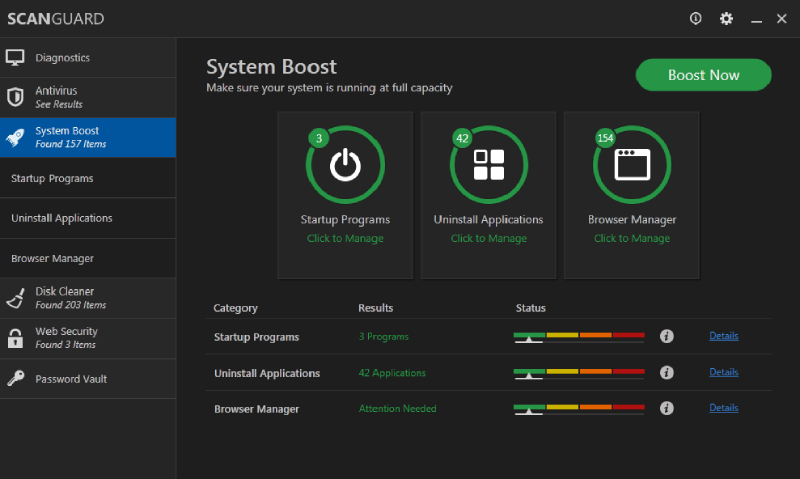Screen dimensions: 800x479
Task: Click the info icon in Uninstall Applications row
Action: (666, 372)
